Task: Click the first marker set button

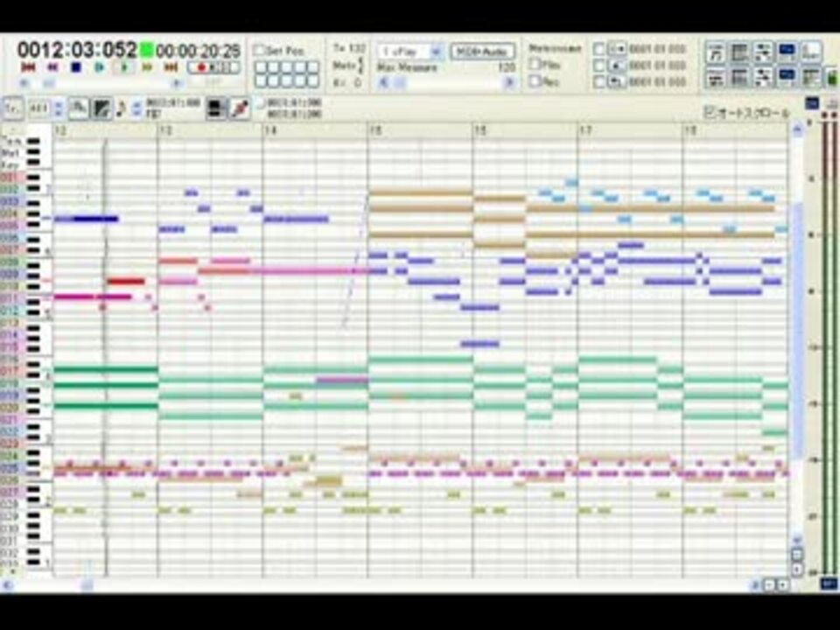Action: point(618,49)
